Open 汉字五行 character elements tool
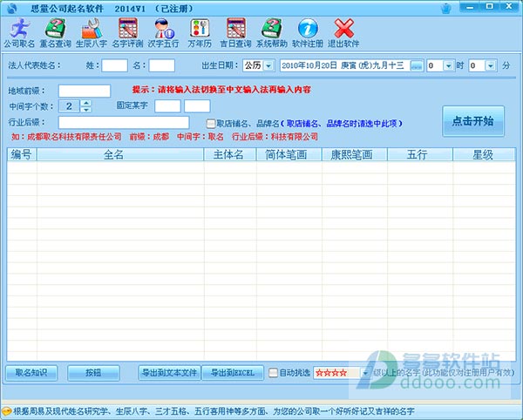 point(164,32)
